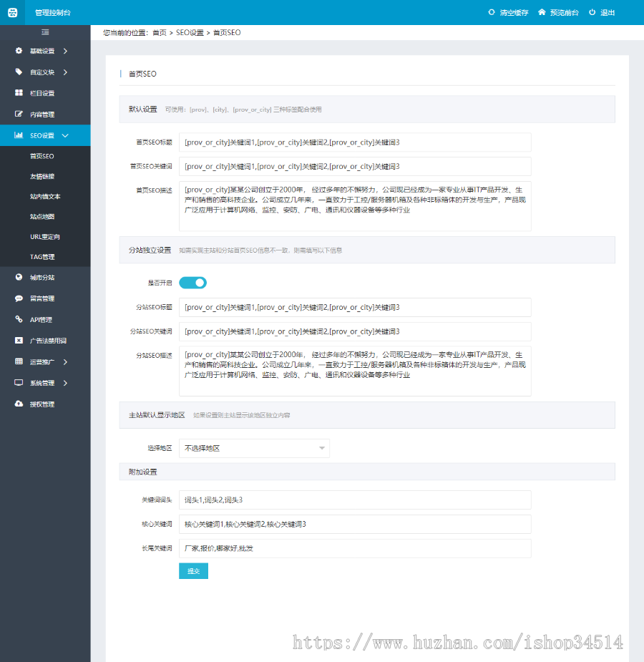The image size is (644, 662).
Task: Focus the 长尾关键词 input field
Action: 355,548
